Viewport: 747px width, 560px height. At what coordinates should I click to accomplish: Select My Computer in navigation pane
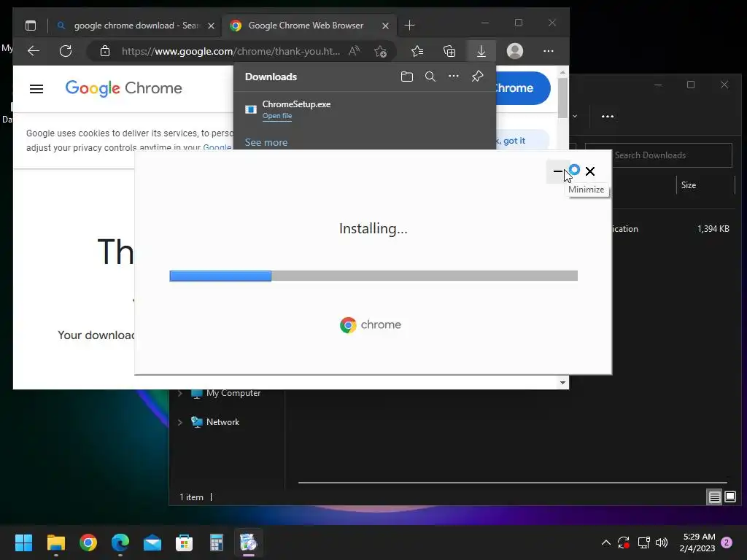tap(233, 393)
